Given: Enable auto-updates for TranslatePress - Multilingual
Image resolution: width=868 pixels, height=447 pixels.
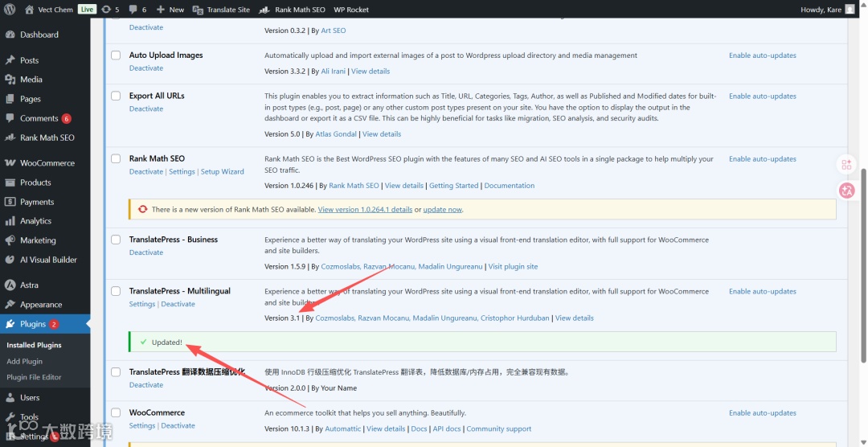Looking at the screenshot, I should point(762,291).
